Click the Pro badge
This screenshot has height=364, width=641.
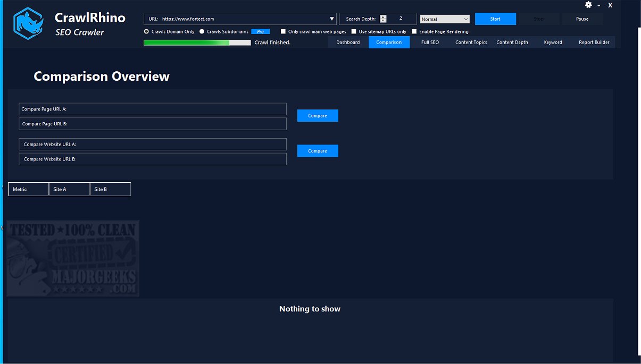[x=260, y=31]
